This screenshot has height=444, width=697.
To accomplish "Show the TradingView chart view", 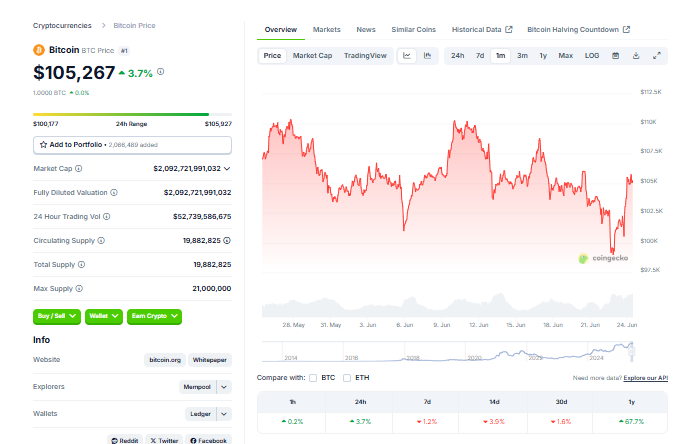I will pos(365,56).
